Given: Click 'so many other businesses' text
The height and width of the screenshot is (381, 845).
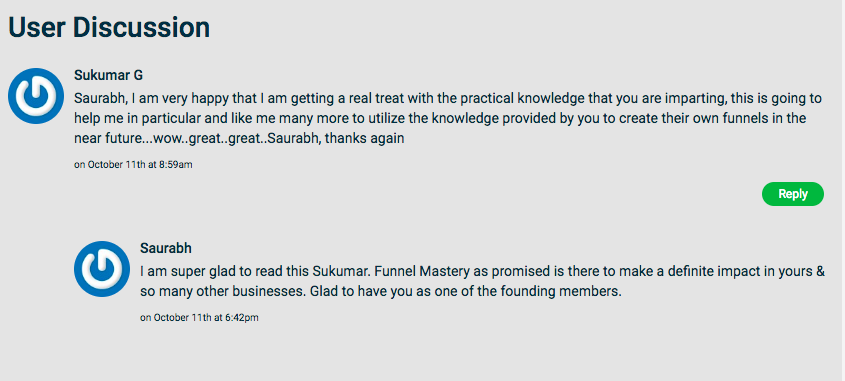Looking at the screenshot, I should (210, 292).
